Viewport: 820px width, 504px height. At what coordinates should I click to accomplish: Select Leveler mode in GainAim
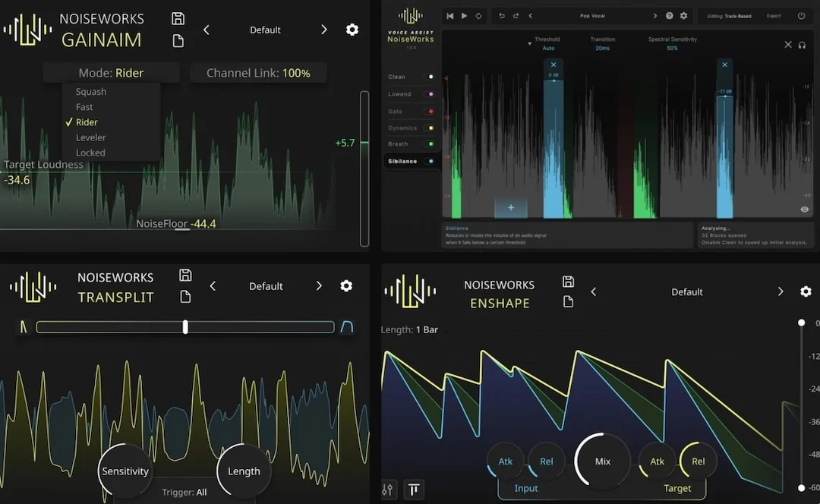point(90,137)
